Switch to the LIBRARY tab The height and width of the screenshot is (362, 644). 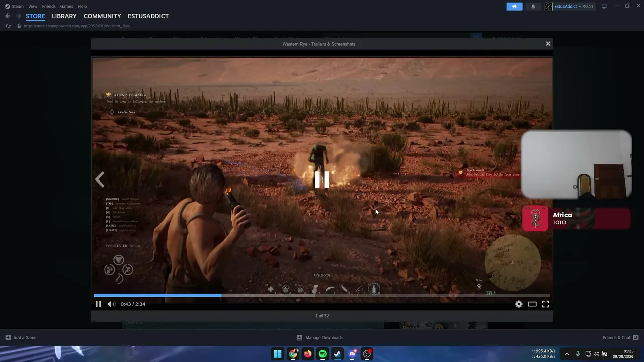[x=64, y=16]
